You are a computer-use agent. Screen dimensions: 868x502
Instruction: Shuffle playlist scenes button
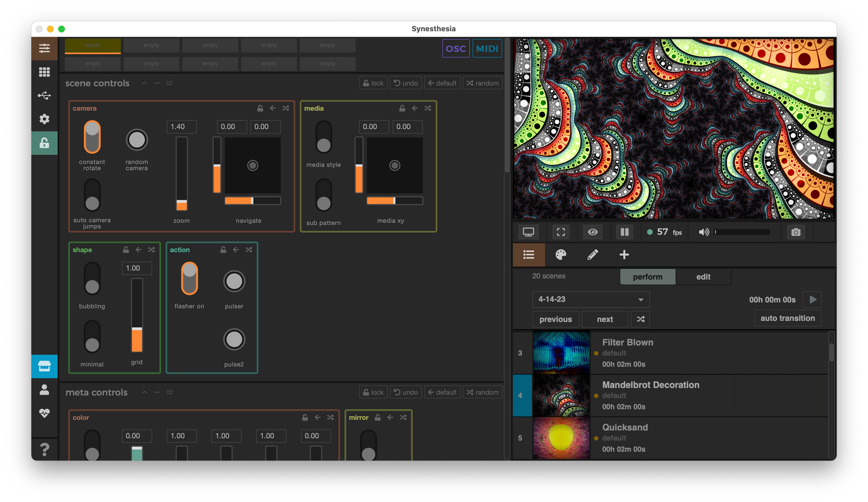coord(641,319)
